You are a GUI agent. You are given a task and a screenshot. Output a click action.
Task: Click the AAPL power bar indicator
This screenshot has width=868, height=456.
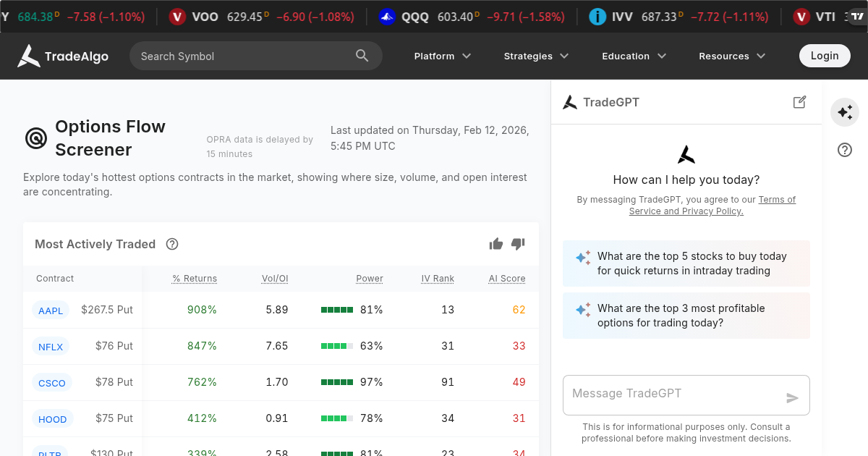click(x=337, y=310)
